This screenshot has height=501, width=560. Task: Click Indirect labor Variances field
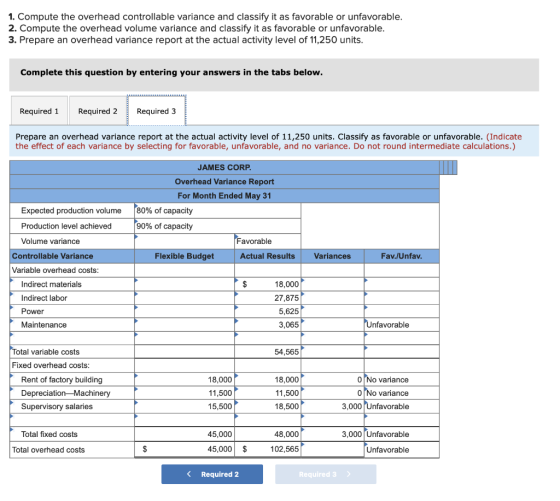pyautogui.click(x=332, y=298)
